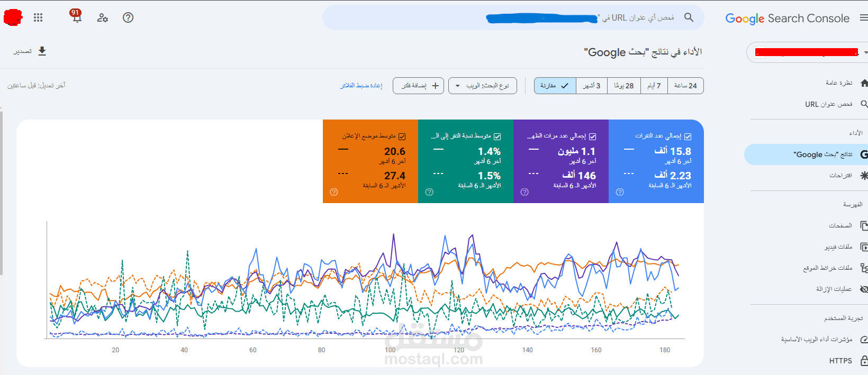
Task: Open عمليات الإزالة in sidebar
Action: pyautogui.click(x=834, y=289)
